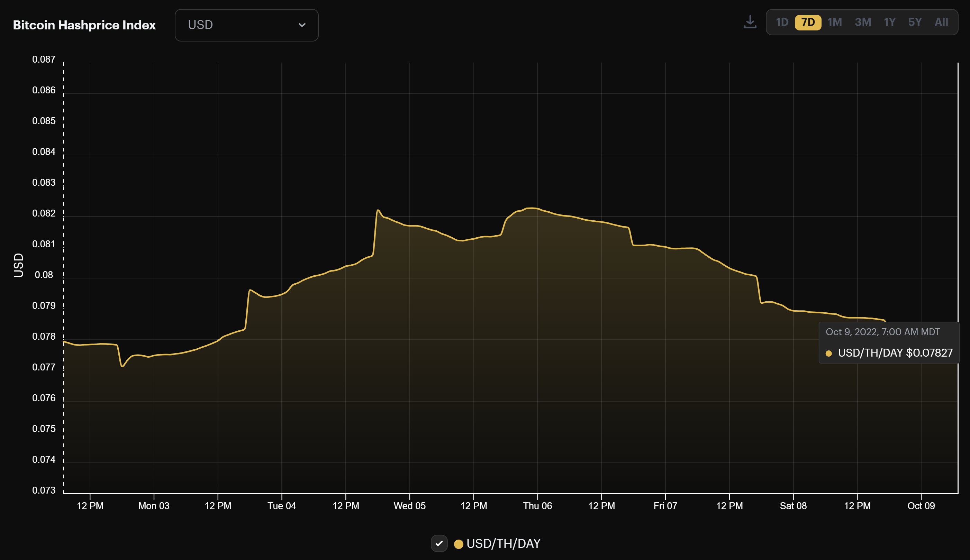This screenshot has height=560, width=970.
Task: Select the 7D time range
Action: pyautogui.click(x=808, y=22)
